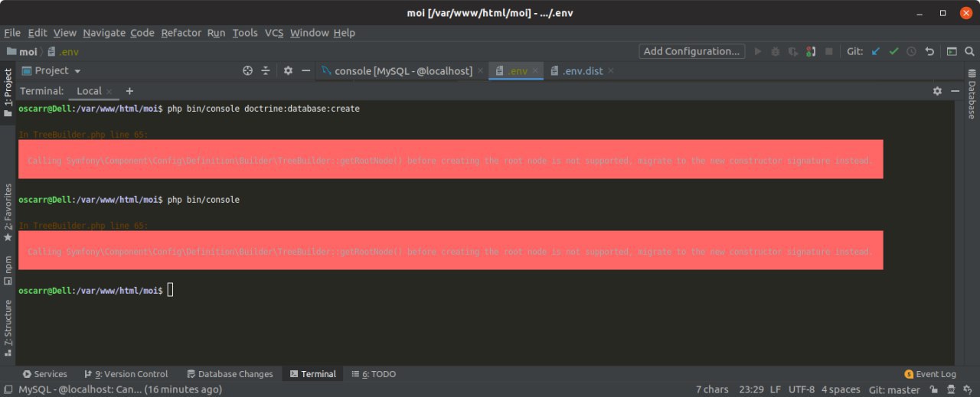
Task: Toggle the 9: Version Control tool window
Action: click(126, 374)
